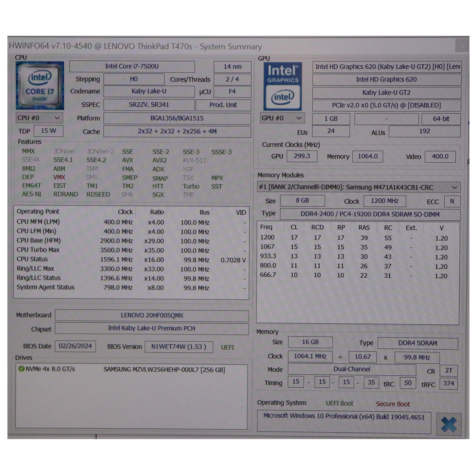The width and height of the screenshot is (476, 476).
Task: Click the BIOS Date 02/26/2024 field
Action: coord(75,346)
